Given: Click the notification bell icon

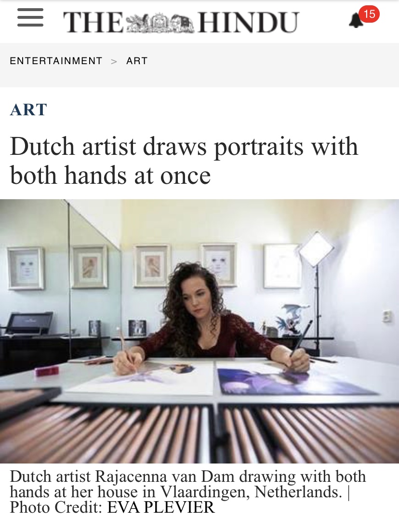Looking at the screenshot, I should coord(356,21).
